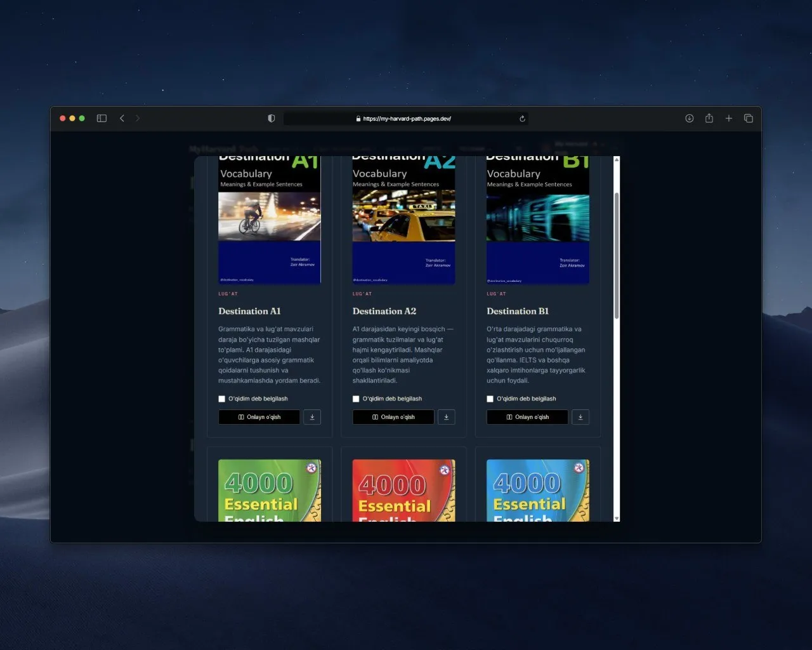Viewport: 812px width, 650px height.
Task: Click the Destination A1 description paragraph
Action: (x=270, y=355)
